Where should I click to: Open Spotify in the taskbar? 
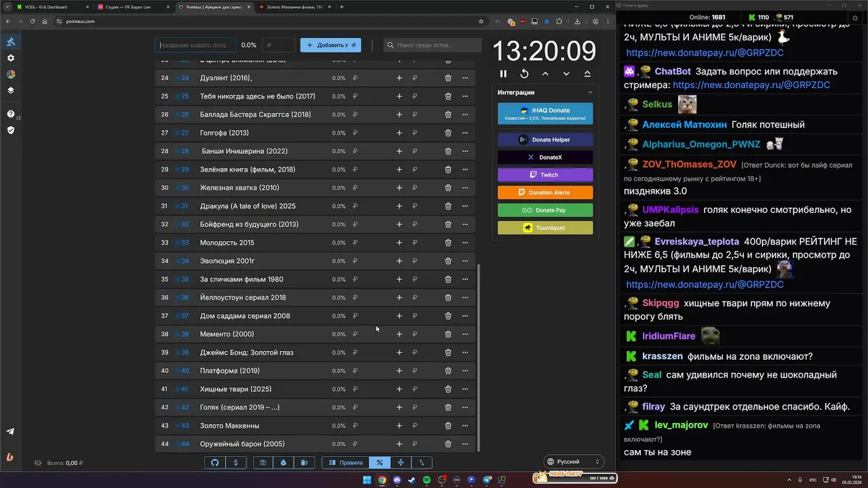[x=427, y=480]
